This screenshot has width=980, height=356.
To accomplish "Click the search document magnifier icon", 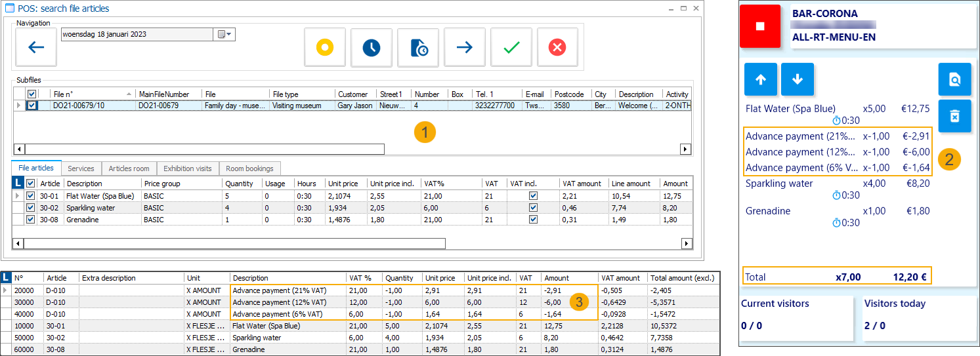I will pos(954,79).
